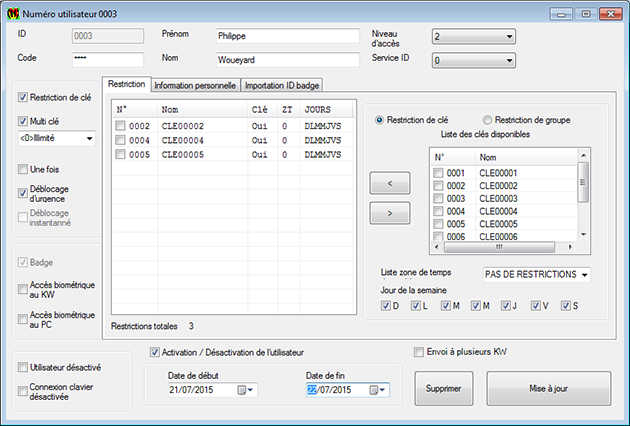
Task: Click down arrow of available keys scrollbar
Action: click(583, 235)
